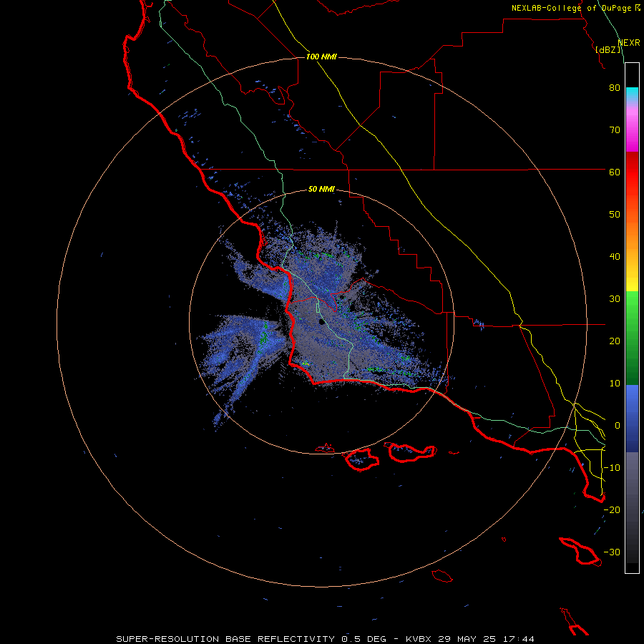Click the 'SUPER-RESOLUTION BASE REFLECTIVITY' caption text
644x644 pixels.
tap(225, 639)
